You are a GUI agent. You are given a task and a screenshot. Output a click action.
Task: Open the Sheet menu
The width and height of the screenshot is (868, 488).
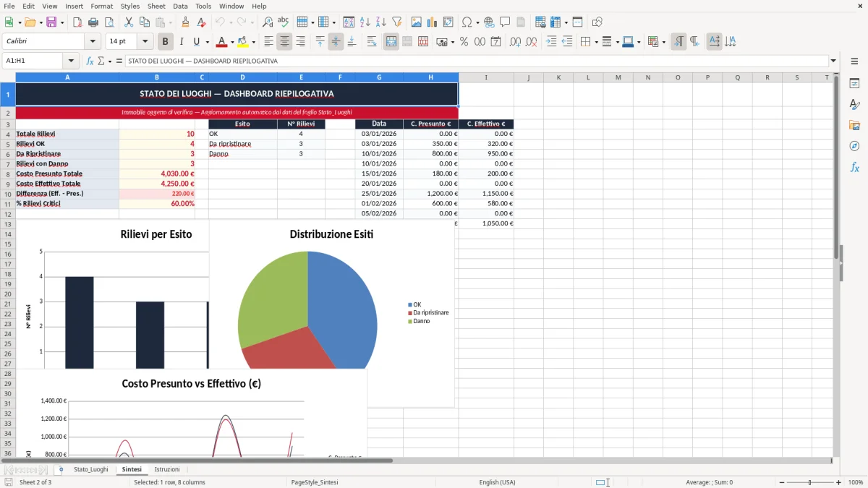(156, 6)
